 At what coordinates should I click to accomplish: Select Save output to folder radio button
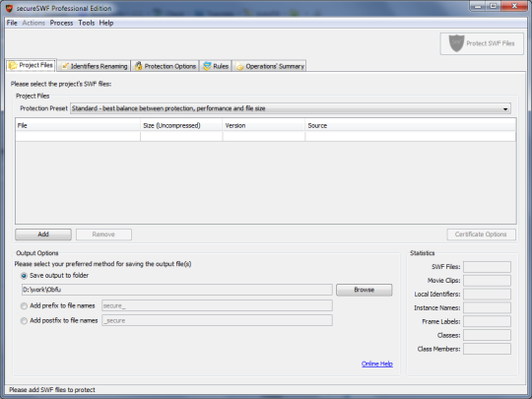pos(24,276)
